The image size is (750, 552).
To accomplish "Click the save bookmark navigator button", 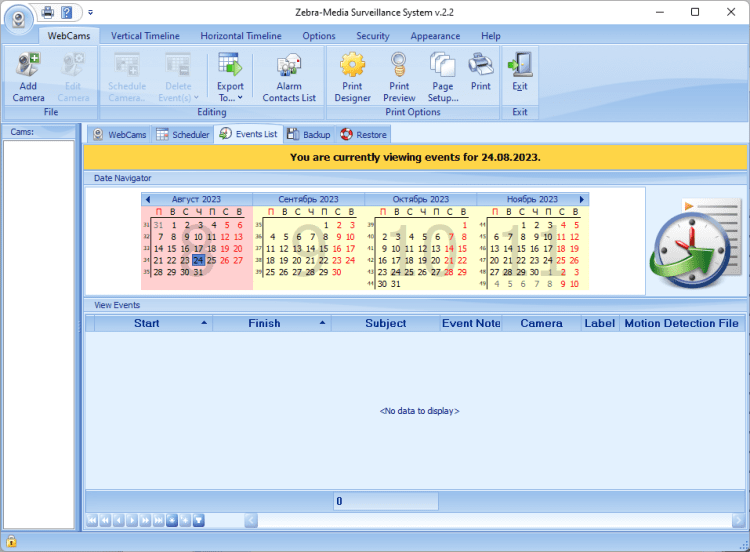I will [172, 520].
